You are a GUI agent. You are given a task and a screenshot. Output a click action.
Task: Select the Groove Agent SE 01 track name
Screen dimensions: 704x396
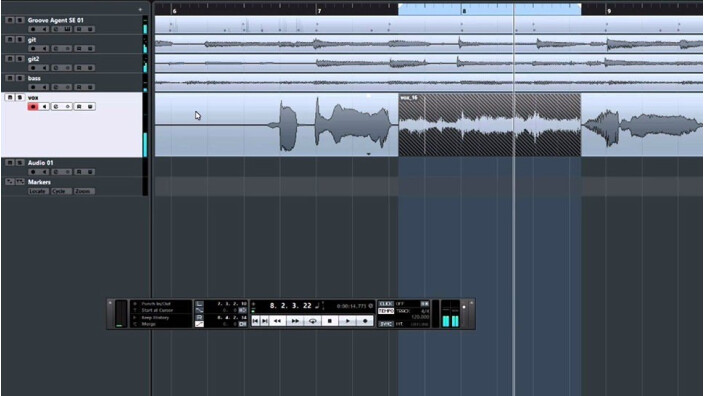point(55,20)
